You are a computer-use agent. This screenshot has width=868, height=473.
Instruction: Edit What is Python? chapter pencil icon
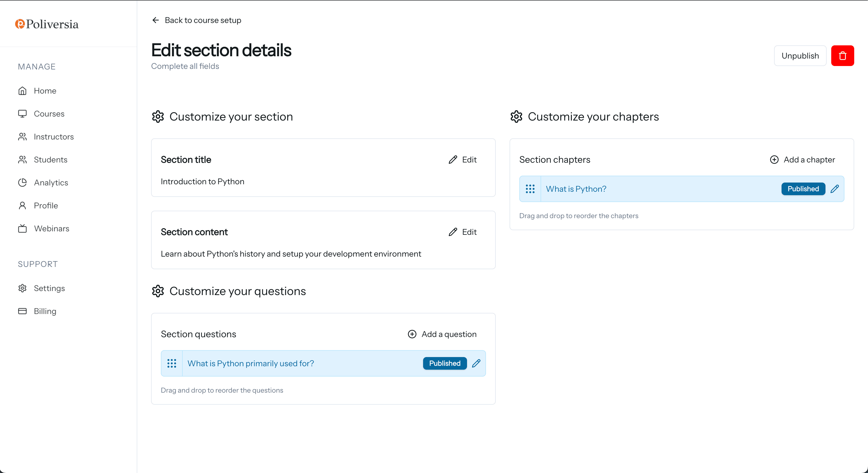click(835, 189)
